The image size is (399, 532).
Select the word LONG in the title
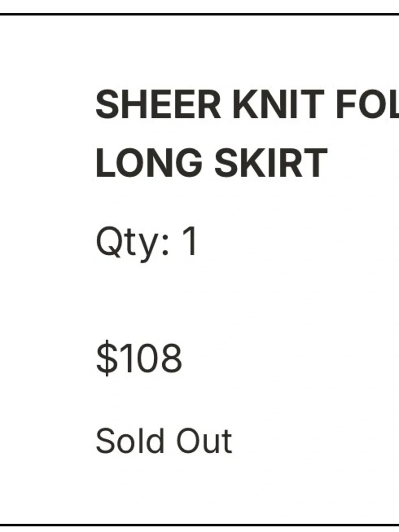pos(149,163)
